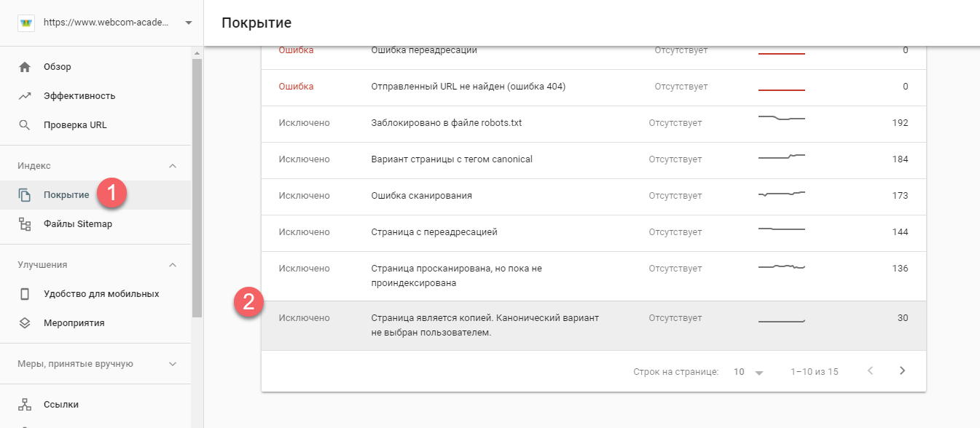980x428 pixels.
Task: Click the Sitemap files tree icon
Action: [x=25, y=224]
